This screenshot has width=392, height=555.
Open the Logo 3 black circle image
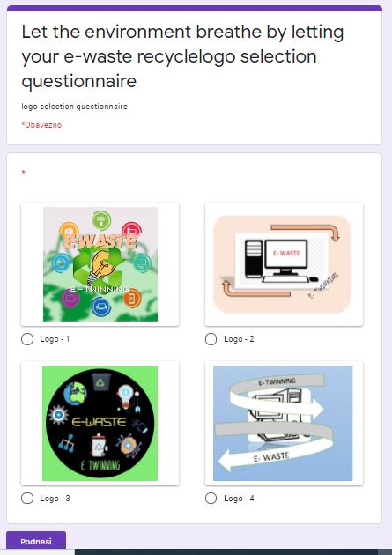[x=100, y=424]
